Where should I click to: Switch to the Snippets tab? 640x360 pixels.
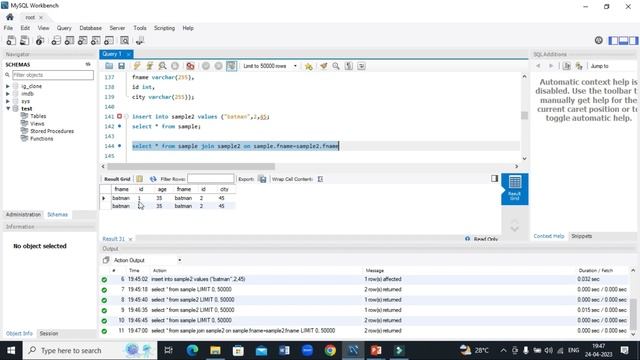pyautogui.click(x=581, y=236)
